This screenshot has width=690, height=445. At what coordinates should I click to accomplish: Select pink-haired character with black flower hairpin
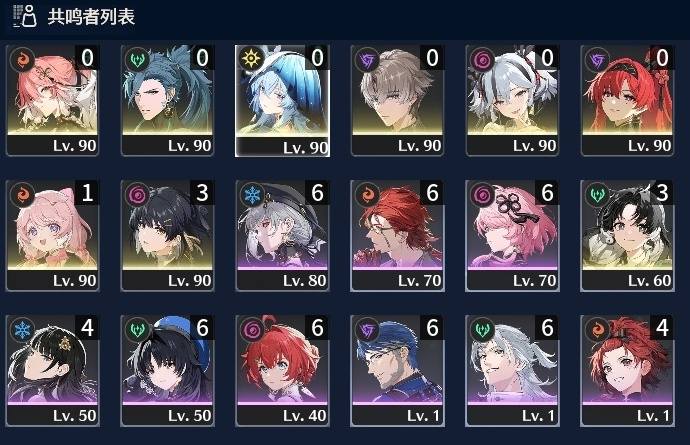click(x=512, y=235)
